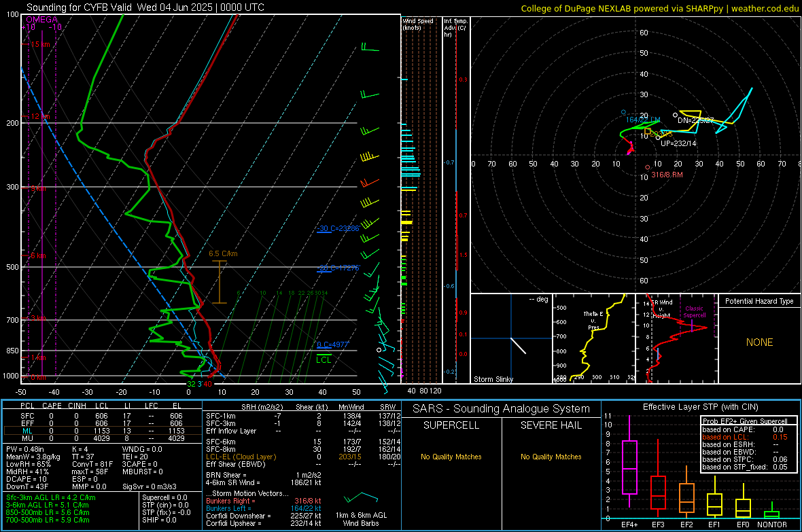Click the DN=225/27 hodograph label
Viewport: 802px width, 532px height.
coord(695,120)
